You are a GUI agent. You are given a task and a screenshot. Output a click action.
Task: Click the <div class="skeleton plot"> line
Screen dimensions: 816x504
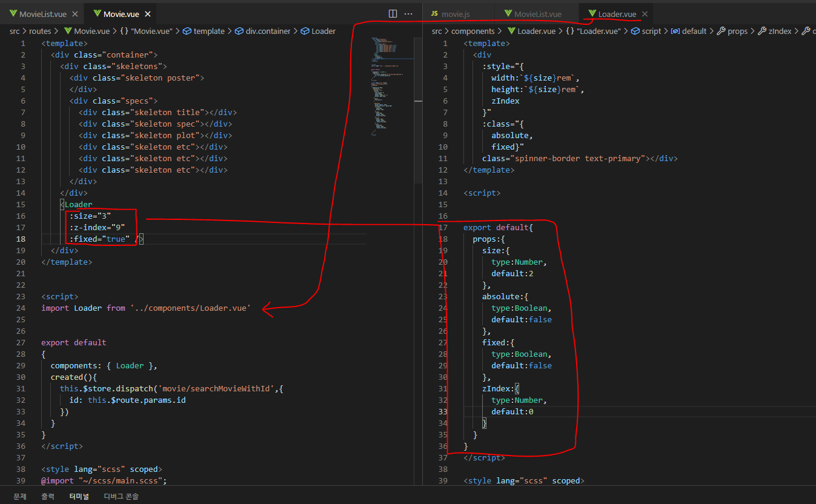coord(155,135)
